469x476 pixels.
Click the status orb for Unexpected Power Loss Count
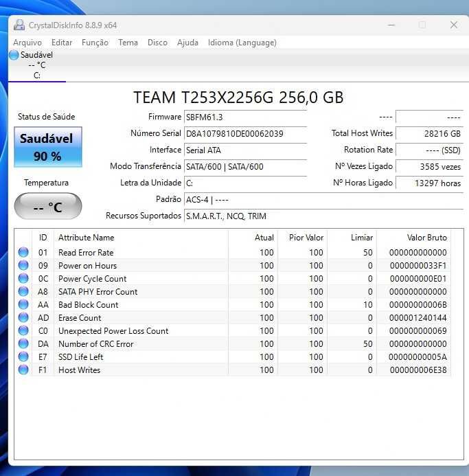[x=23, y=330]
